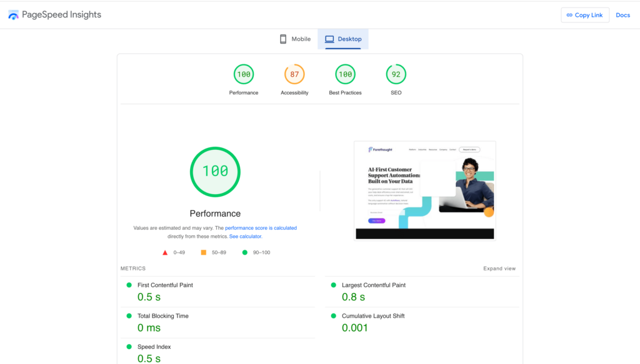Open the Docs link
This screenshot has width=640, height=364.
click(623, 15)
